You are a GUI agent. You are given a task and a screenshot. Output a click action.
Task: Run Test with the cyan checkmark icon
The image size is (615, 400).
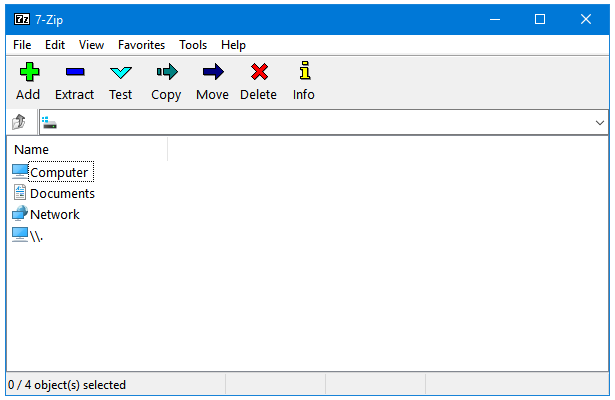pyautogui.click(x=121, y=72)
